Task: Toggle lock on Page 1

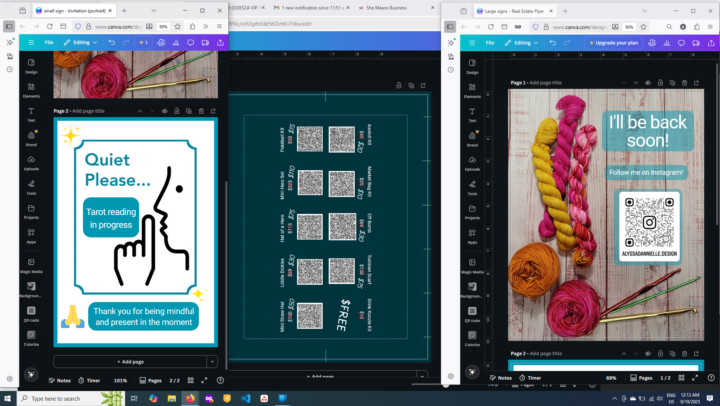Action: click(x=662, y=82)
